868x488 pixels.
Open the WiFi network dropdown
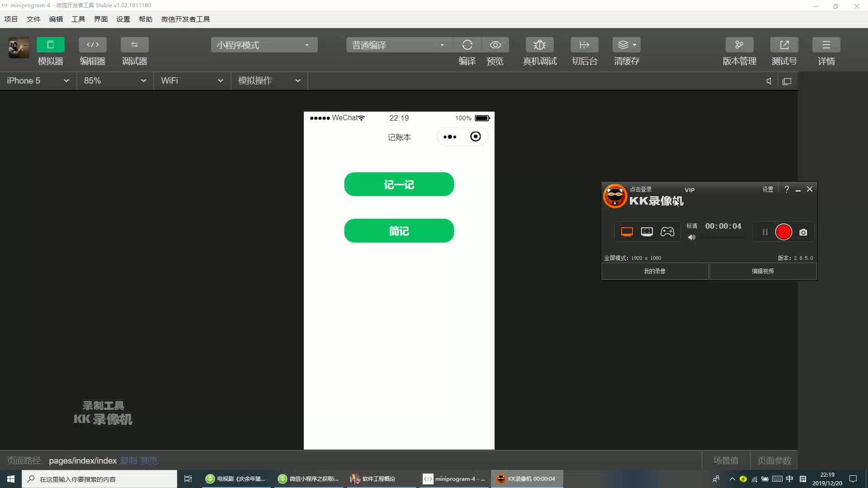tap(192, 80)
